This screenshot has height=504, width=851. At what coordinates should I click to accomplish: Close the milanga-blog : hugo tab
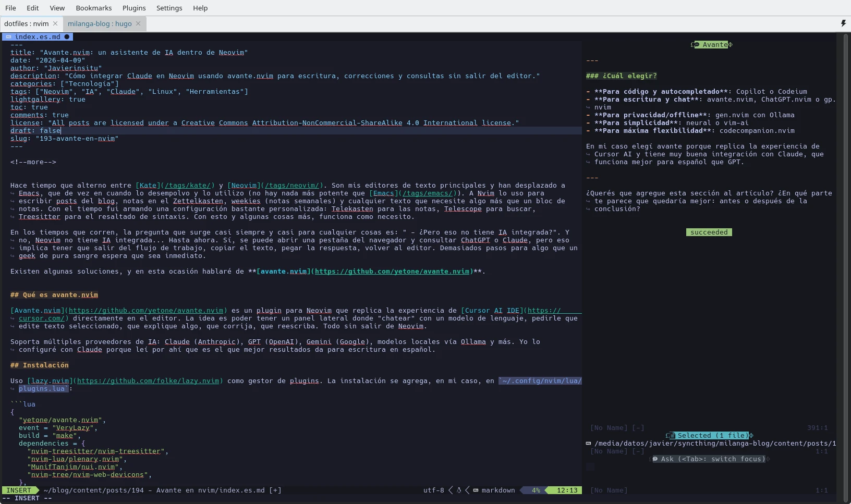(x=138, y=23)
